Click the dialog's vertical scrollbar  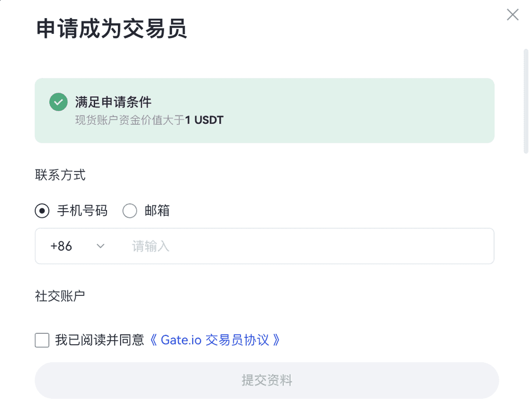(525, 99)
